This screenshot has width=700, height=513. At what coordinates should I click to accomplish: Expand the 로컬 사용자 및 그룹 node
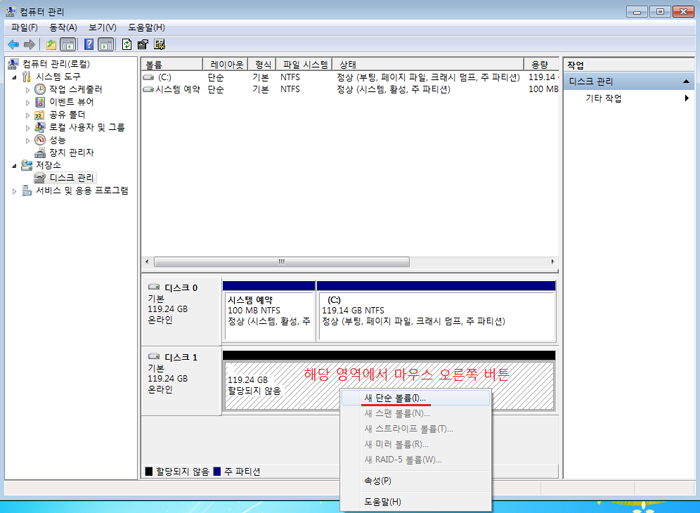[x=28, y=128]
